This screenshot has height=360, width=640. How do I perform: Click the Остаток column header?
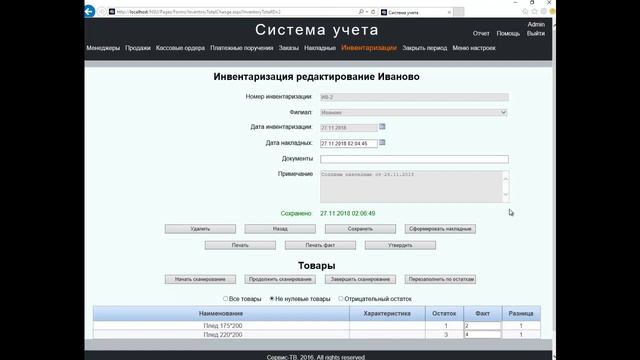444,313
